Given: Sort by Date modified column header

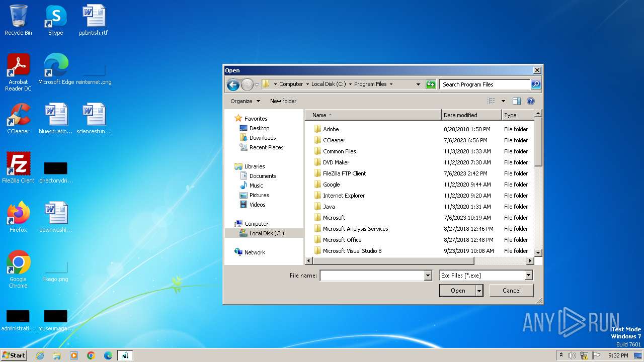Looking at the screenshot, I should [x=471, y=115].
